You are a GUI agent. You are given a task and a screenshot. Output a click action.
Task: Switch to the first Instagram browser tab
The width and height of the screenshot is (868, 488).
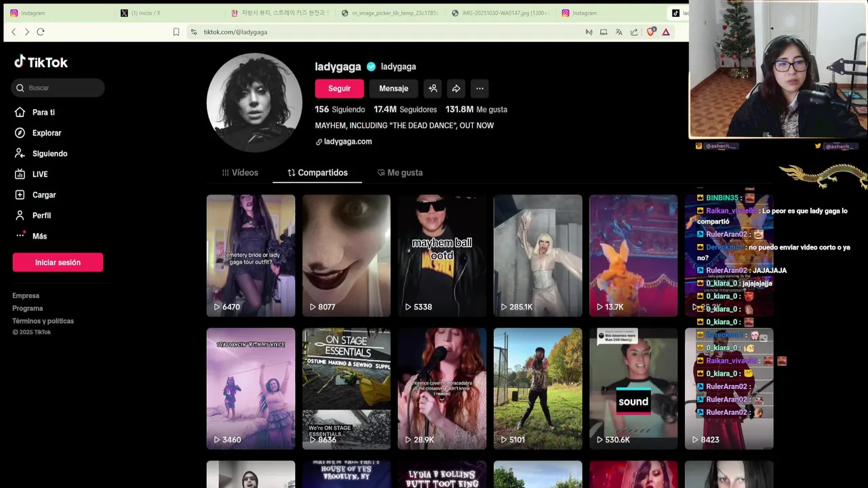coord(58,13)
